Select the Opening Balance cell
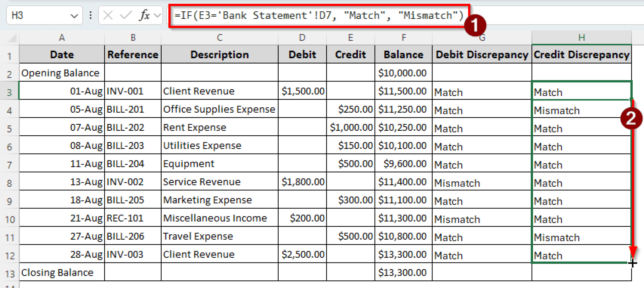This screenshot has height=288, width=644. point(62,73)
